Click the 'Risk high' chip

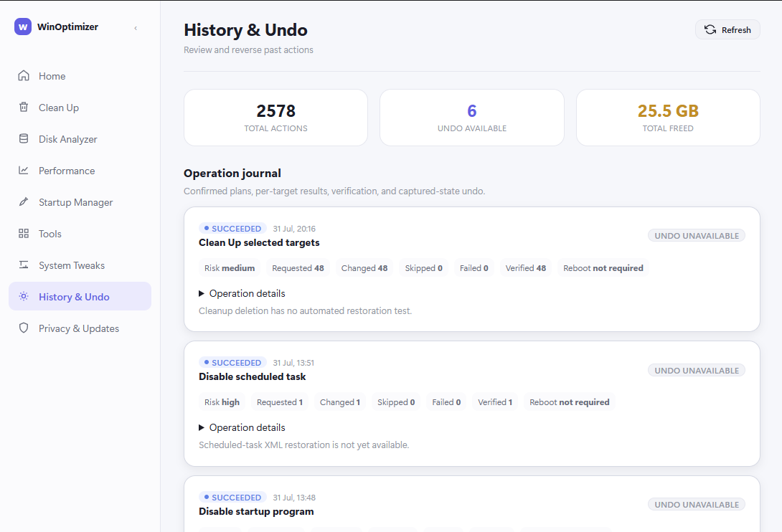pos(222,402)
